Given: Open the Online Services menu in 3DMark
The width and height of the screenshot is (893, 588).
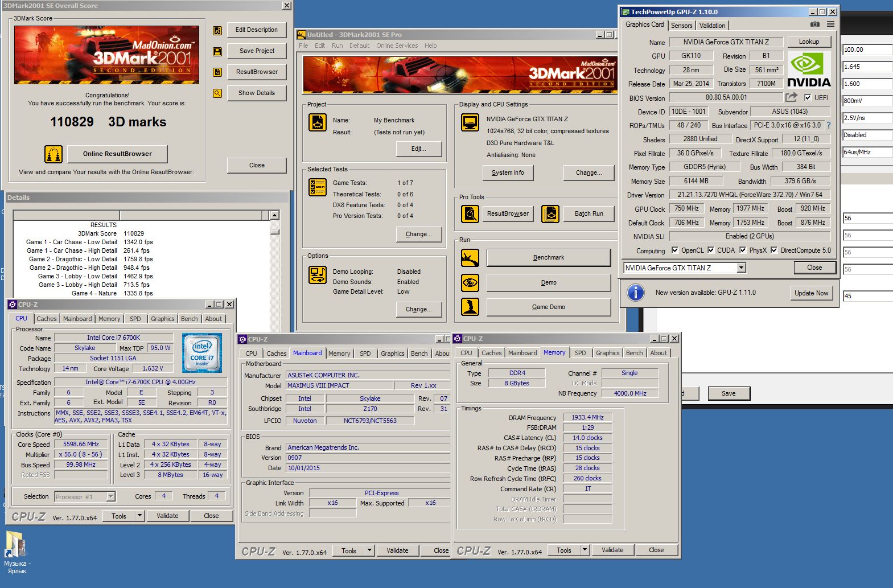Looking at the screenshot, I should pyautogui.click(x=397, y=46).
